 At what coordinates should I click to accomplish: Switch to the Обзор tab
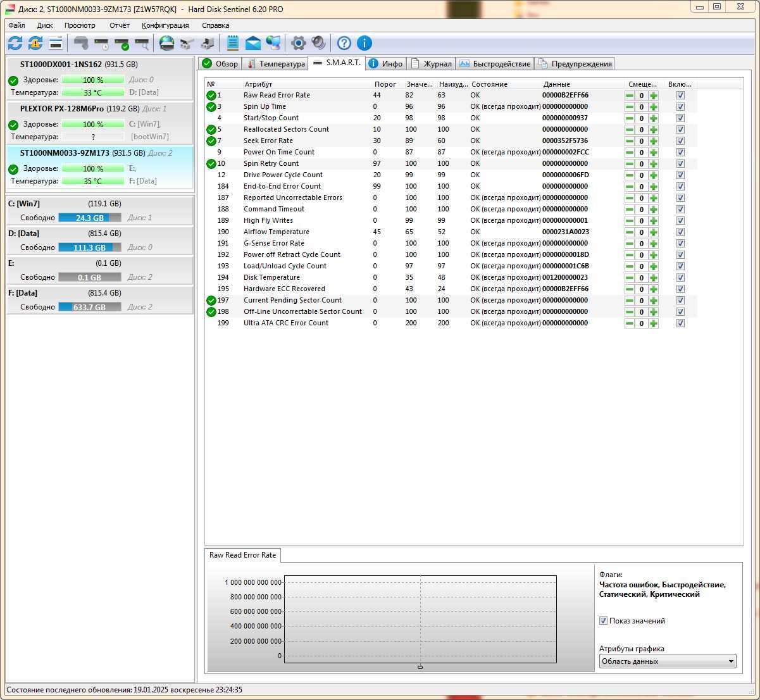coord(220,64)
